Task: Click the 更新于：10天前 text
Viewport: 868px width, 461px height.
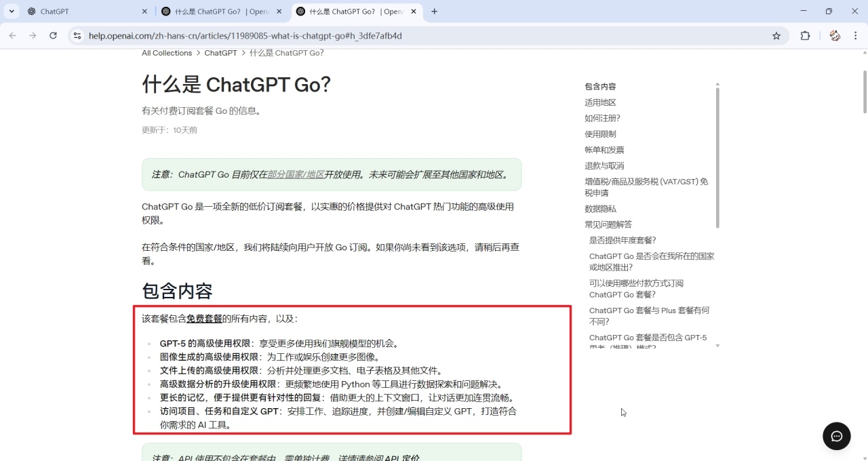Action: (x=170, y=130)
